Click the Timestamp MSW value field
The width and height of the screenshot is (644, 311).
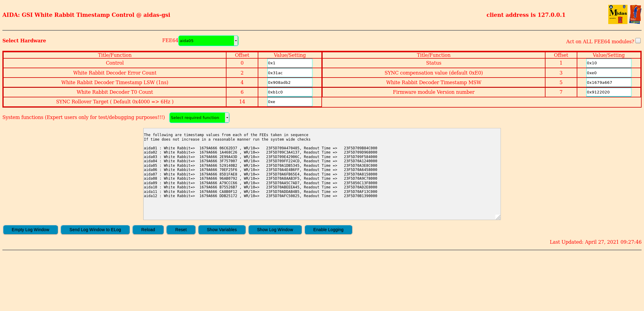click(609, 82)
